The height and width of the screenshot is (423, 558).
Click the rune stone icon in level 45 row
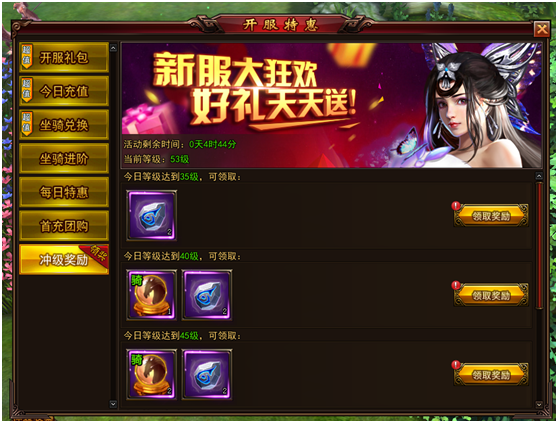click(x=207, y=374)
